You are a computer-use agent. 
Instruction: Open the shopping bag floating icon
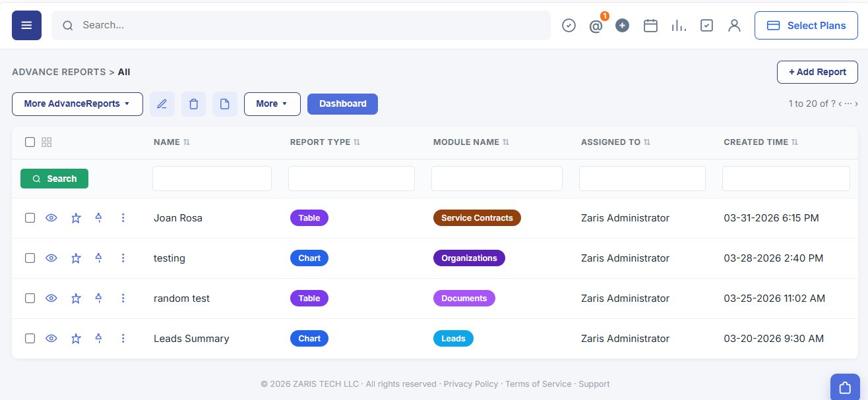click(x=844, y=387)
